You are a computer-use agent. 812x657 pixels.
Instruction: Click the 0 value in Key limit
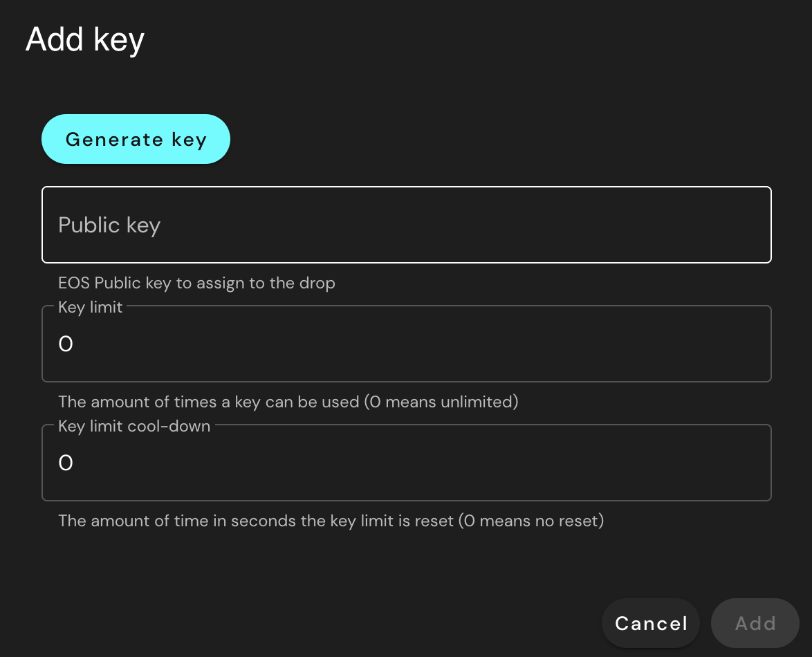66,344
